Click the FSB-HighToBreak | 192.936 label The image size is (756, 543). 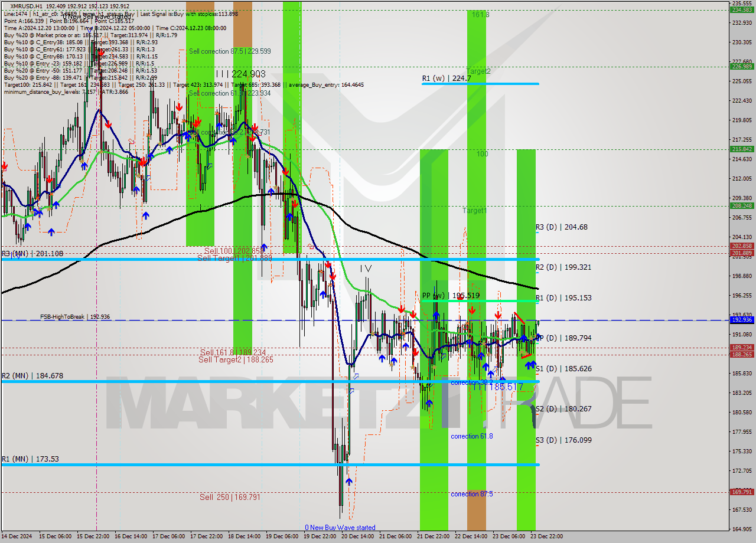pos(75,317)
